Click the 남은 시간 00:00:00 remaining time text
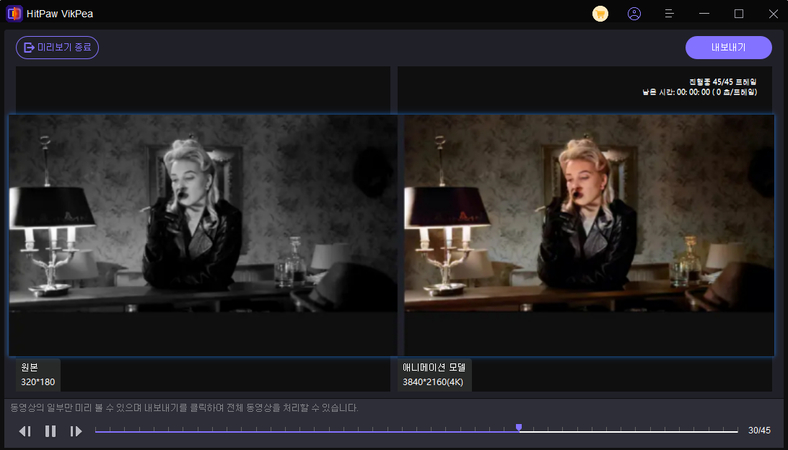This screenshot has width=788, height=450. pyautogui.click(x=700, y=92)
